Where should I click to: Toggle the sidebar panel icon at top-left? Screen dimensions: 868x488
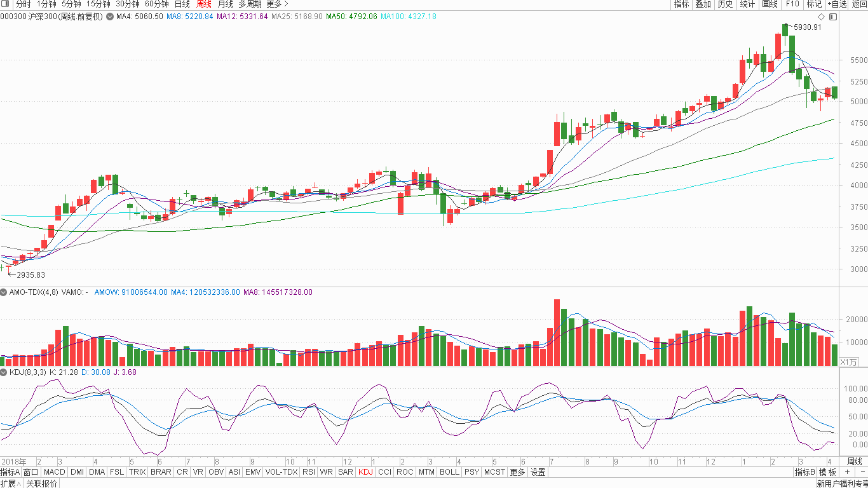(6, 4)
